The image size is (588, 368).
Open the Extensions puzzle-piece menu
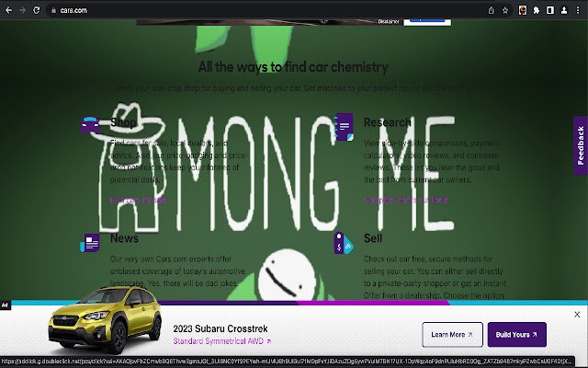(x=537, y=10)
